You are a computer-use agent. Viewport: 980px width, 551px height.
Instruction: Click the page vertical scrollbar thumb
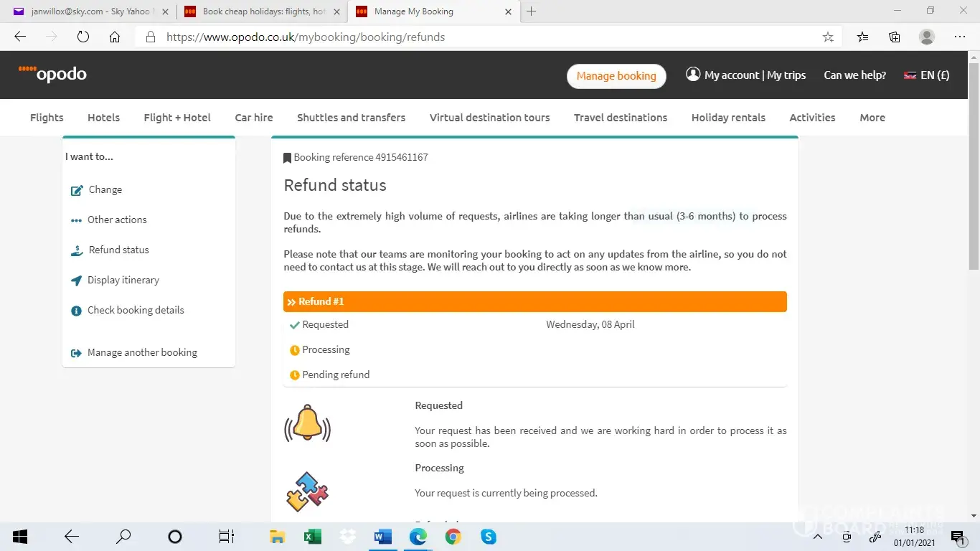coord(974,166)
